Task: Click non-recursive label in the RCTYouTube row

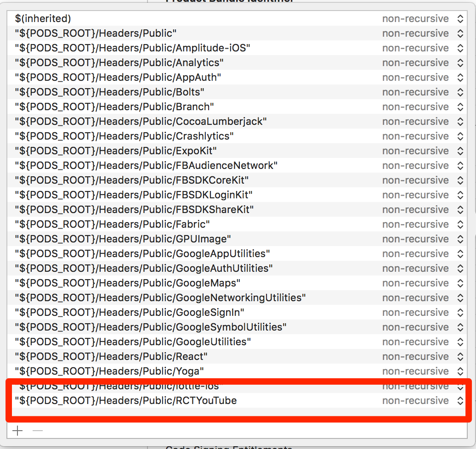Action: [415, 401]
